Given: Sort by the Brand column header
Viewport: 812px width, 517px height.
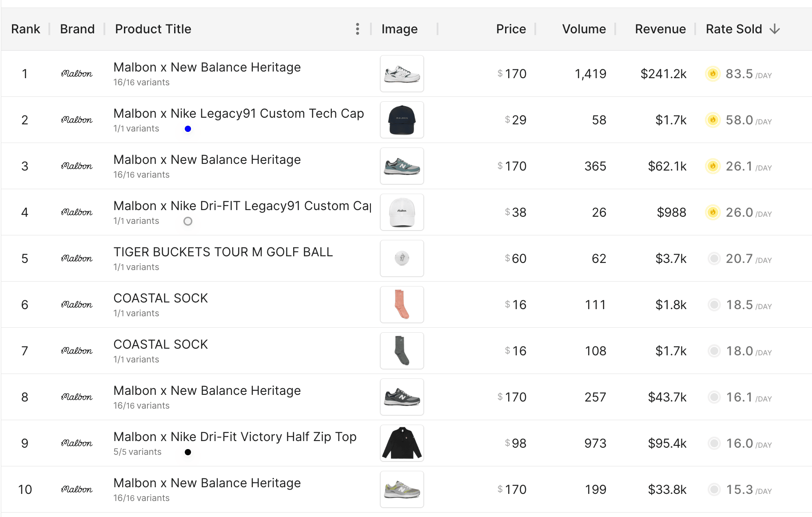Looking at the screenshot, I should (77, 29).
